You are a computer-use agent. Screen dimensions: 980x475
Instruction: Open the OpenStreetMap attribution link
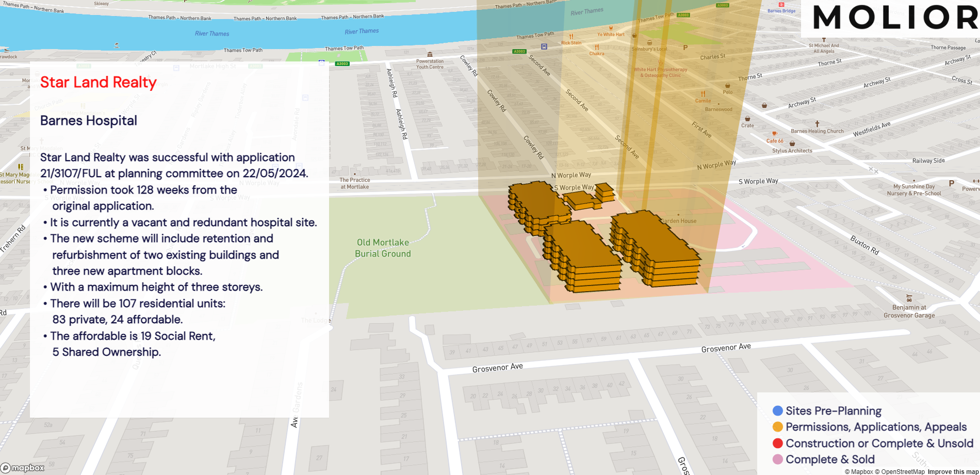click(x=900, y=471)
